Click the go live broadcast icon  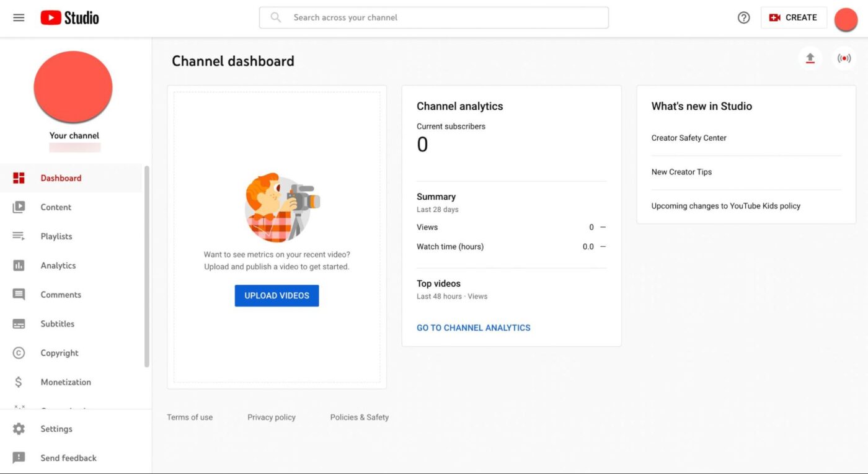tap(844, 58)
